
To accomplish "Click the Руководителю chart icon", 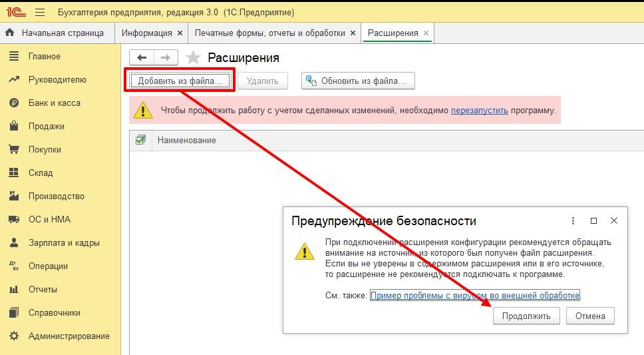I will tap(14, 79).
